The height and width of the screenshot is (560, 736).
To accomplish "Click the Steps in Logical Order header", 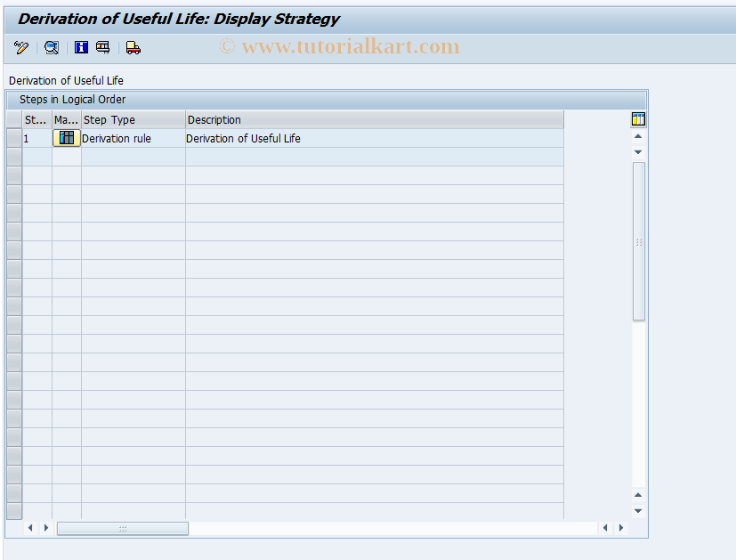I will click(x=71, y=99).
